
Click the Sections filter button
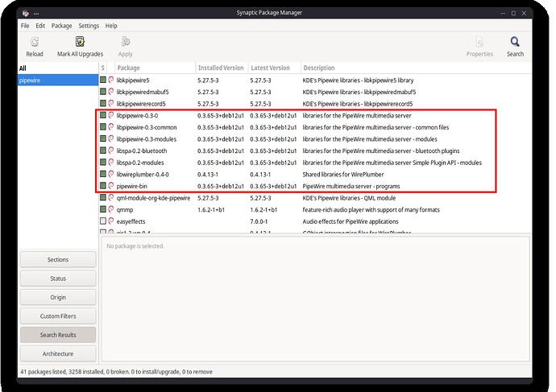click(58, 259)
